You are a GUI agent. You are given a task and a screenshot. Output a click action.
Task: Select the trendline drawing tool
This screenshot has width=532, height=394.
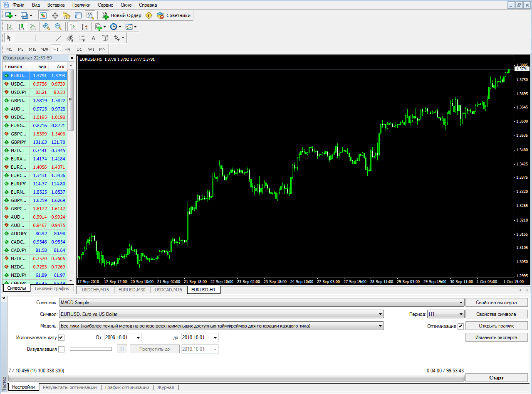tap(59, 38)
